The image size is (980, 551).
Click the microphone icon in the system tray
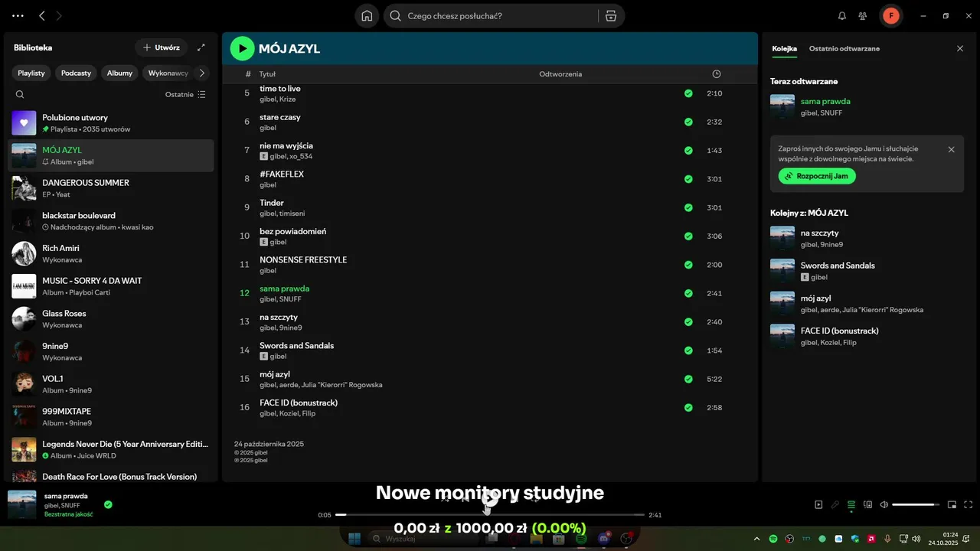(x=887, y=540)
